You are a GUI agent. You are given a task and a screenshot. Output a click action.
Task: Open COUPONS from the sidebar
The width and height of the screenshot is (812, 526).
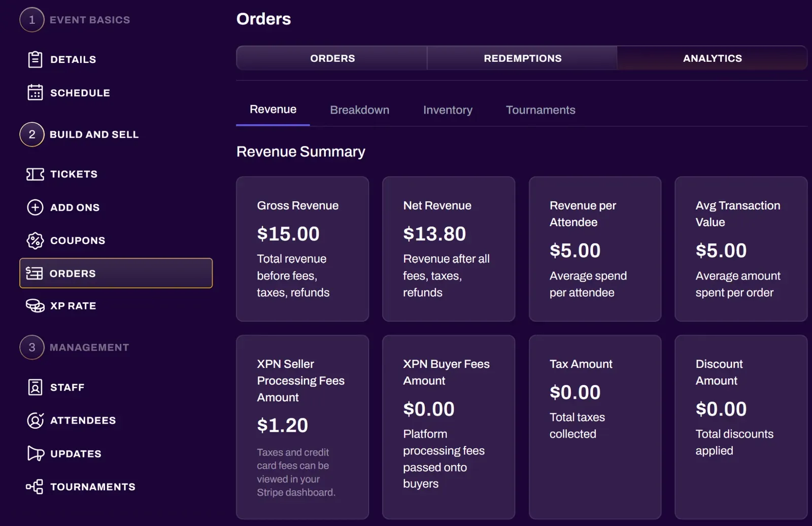pos(78,240)
